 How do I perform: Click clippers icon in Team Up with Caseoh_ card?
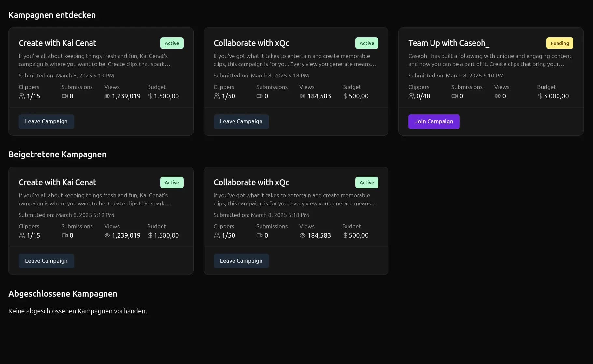[x=412, y=96]
